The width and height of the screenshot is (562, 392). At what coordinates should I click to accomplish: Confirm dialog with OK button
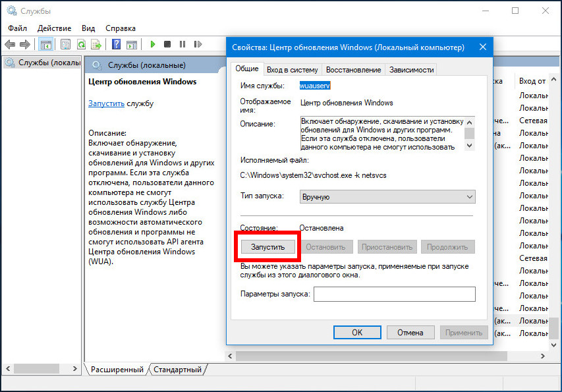(x=357, y=333)
